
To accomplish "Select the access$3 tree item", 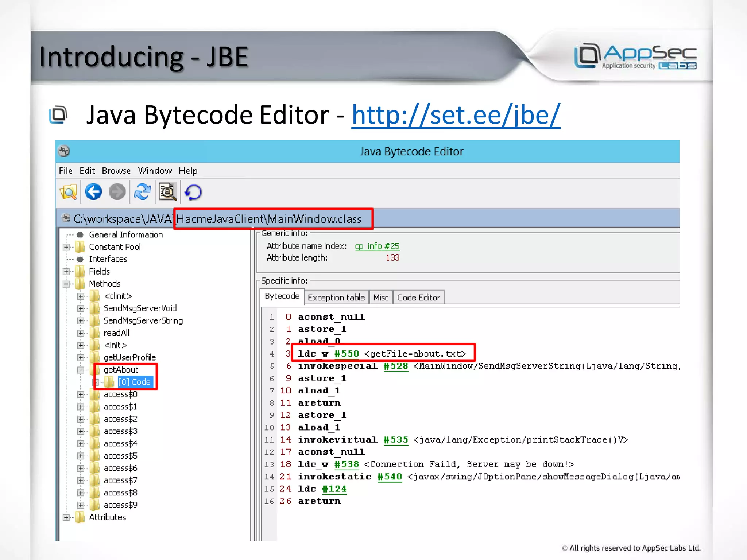I will [x=121, y=431].
